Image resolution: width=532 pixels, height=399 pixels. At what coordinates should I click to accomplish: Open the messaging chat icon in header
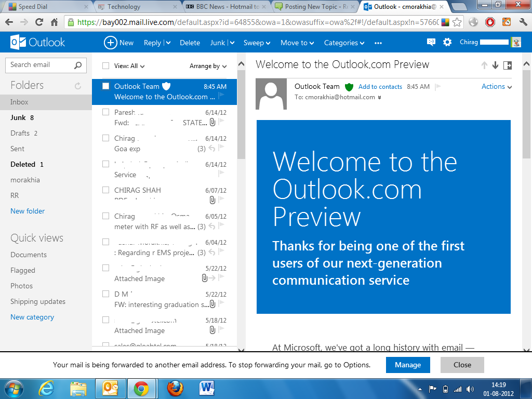pyautogui.click(x=431, y=42)
